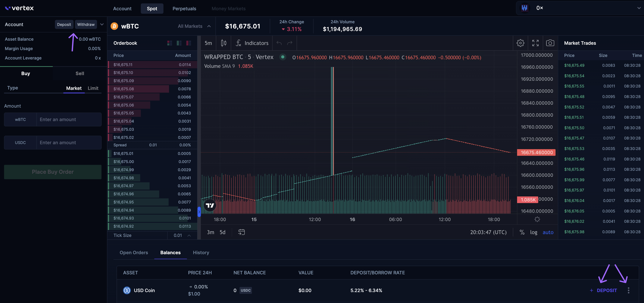Set chart range to 5d
644x303 pixels.
tap(222, 232)
